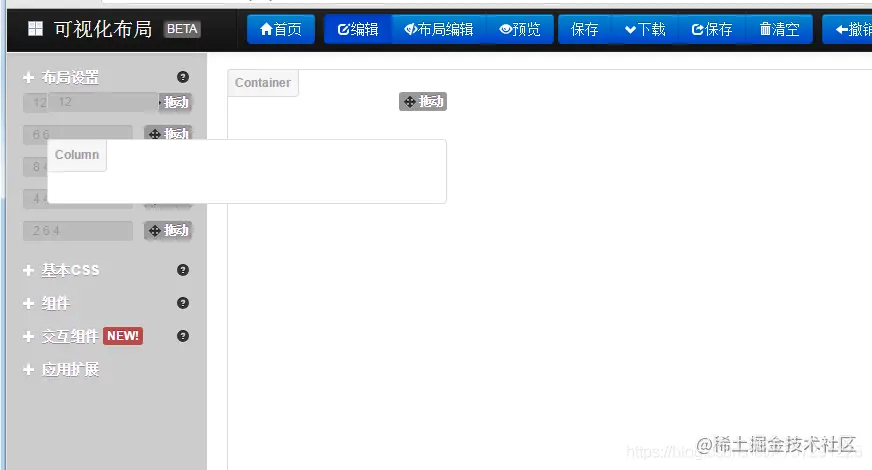Switch to 编辑 edit mode
This screenshot has width=872, height=470.
(358, 29)
